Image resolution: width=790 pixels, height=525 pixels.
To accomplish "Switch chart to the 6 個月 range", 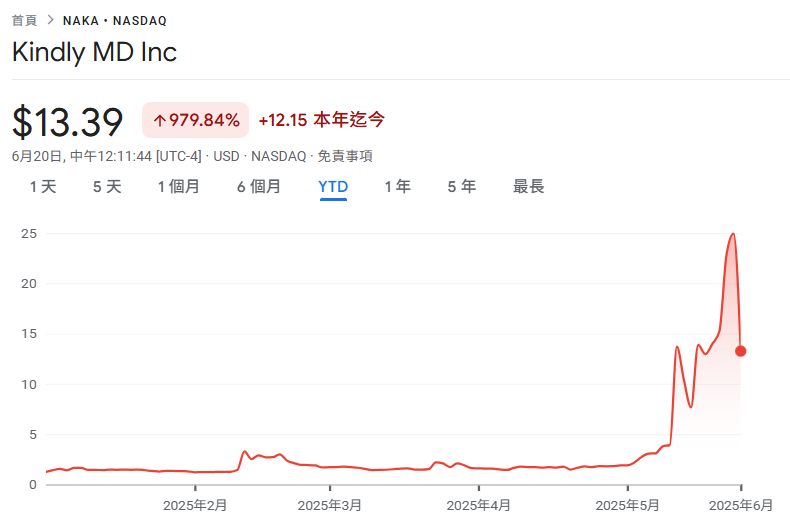I will pyautogui.click(x=259, y=187).
